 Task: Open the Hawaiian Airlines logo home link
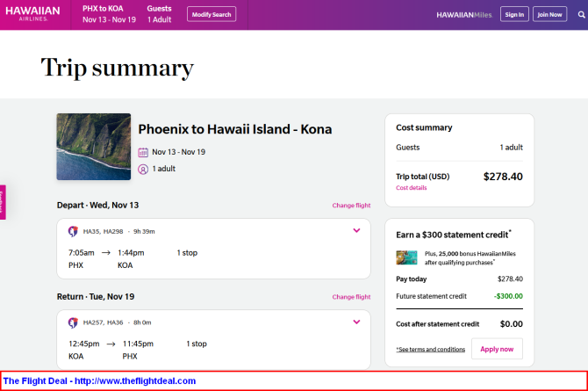32,13
